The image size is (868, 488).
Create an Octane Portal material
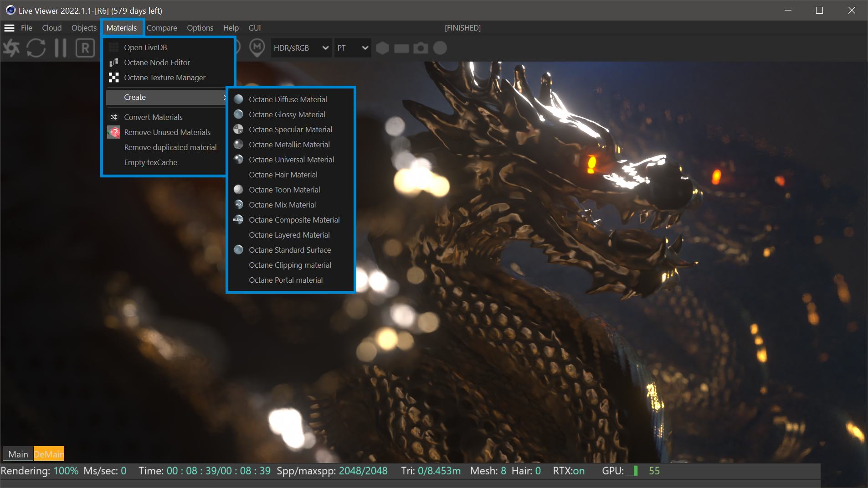point(291,280)
